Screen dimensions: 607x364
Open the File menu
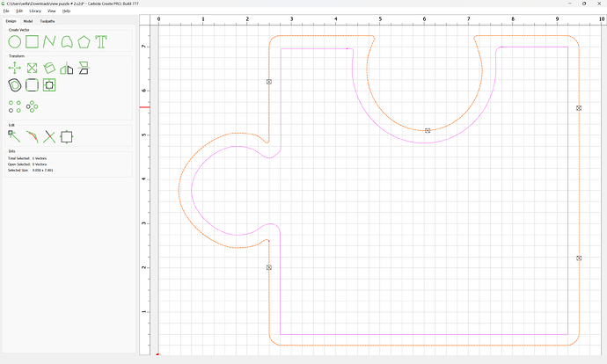pyautogui.click(x=6, y=11)
